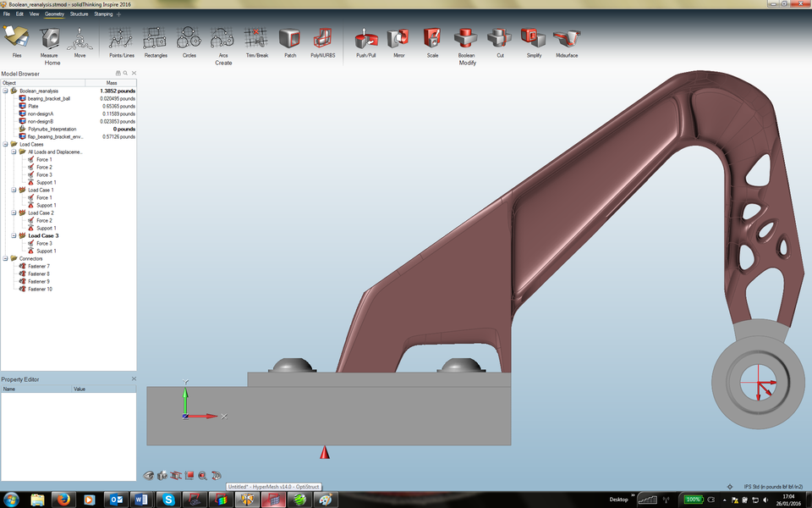Screen dimensions: 812x508
Task: Collapse All Loads and Displacements node
Action: 14,152
